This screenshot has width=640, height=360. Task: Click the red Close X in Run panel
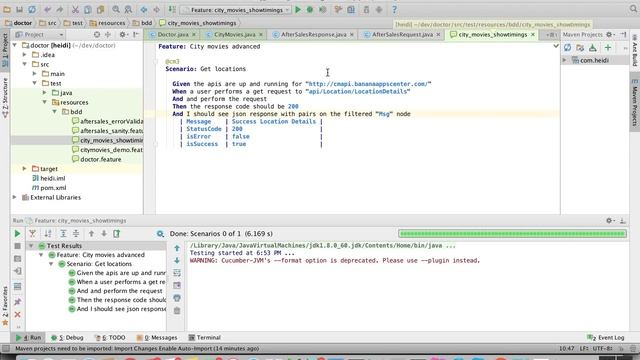pos(17,315)
